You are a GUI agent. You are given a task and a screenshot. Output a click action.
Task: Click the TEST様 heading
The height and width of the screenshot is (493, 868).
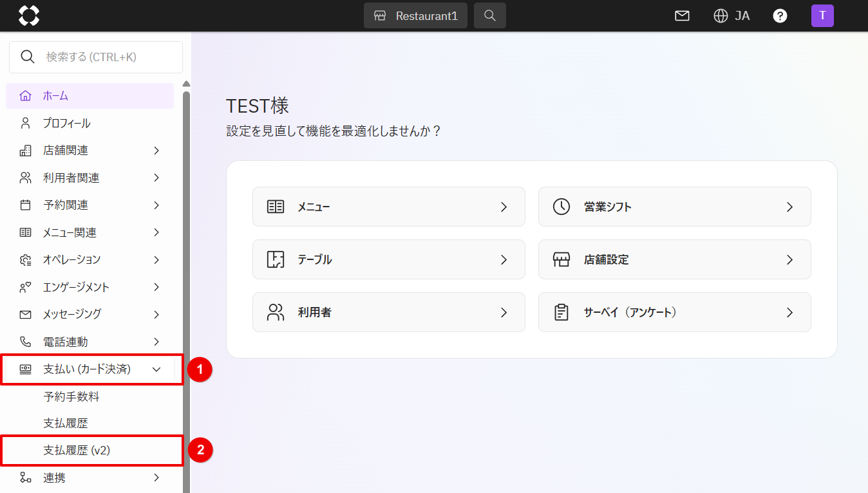pyautogui.click(x=258, y=106)
